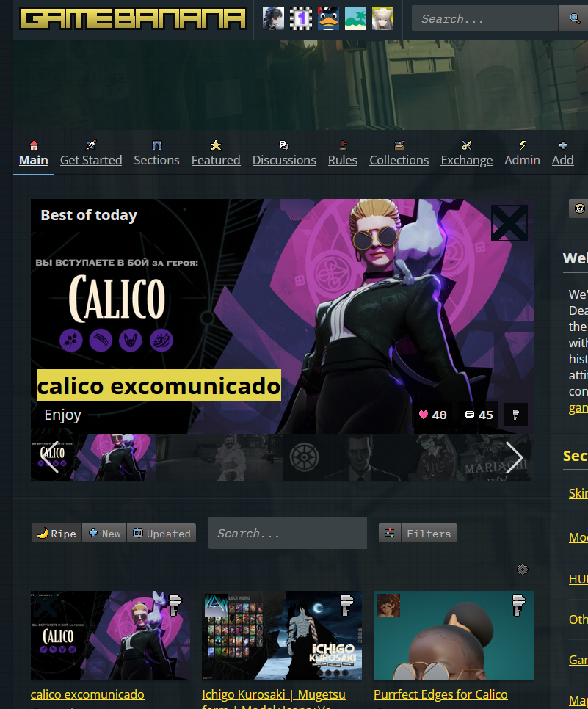Open the Purrfect Edges for Calico thumbnail

pyautogui.click(x=454, y=636)
